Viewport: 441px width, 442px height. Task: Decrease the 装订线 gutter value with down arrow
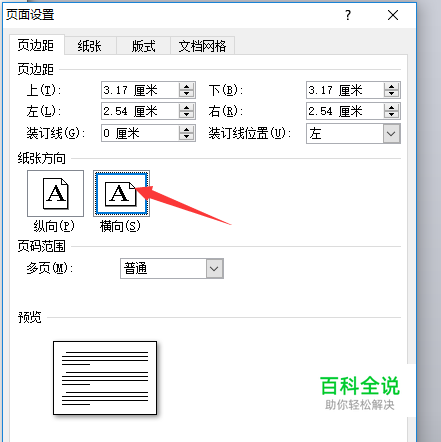tap(186, 137)
